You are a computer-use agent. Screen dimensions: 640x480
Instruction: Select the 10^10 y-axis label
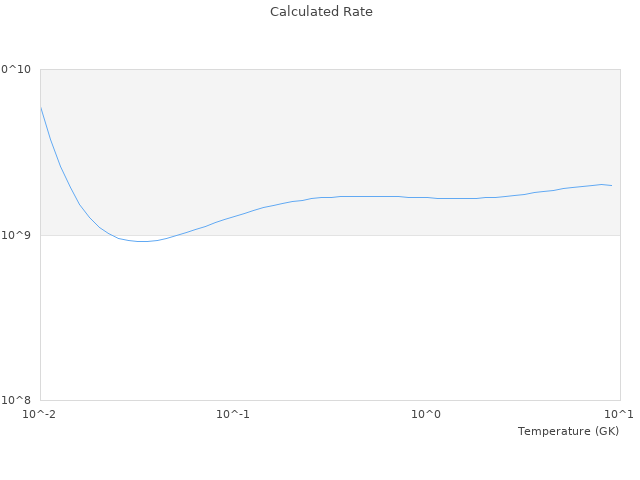[x=16, y=69]
